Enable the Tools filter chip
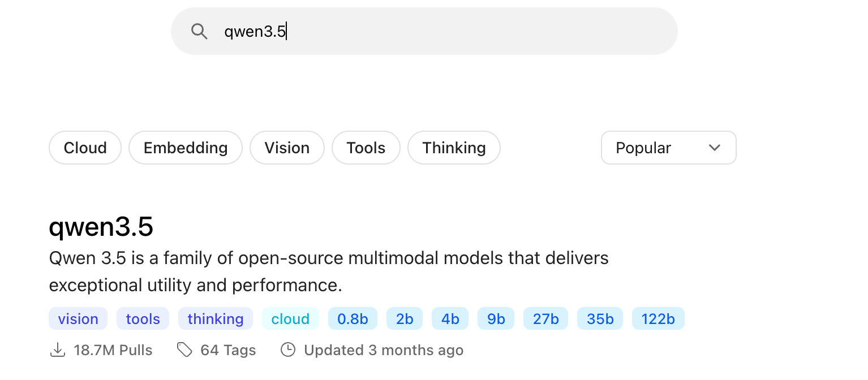The height and width of the screenshot is (380, 868). tap(366, 148)
